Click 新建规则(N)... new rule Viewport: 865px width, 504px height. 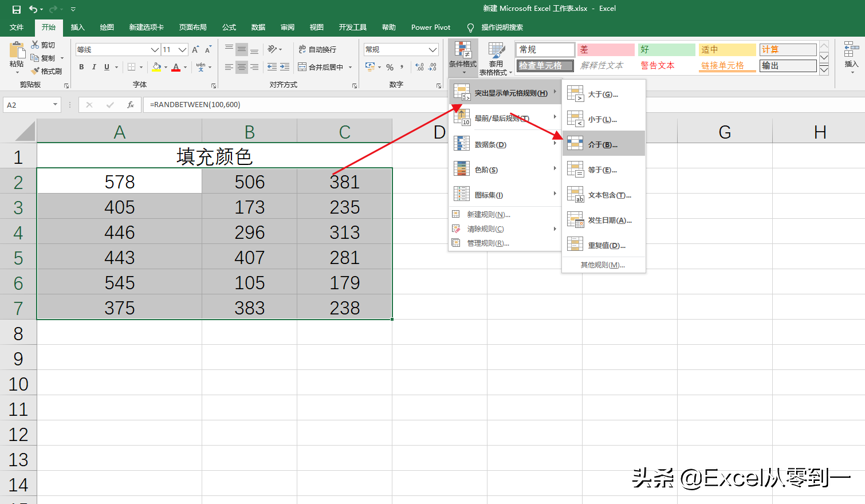pos(505,215)
